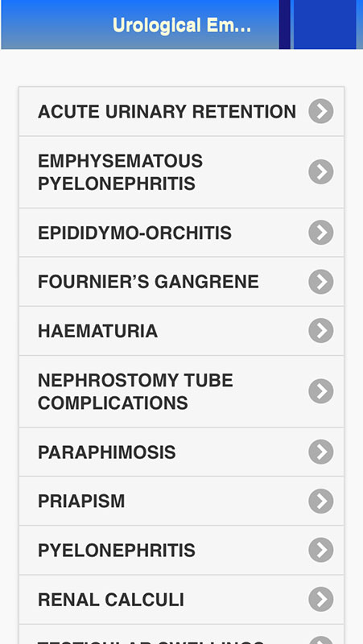Select the Fournier's Gangrene arrow icon
This screenshot has height=644, width=363.
(320, 282)
